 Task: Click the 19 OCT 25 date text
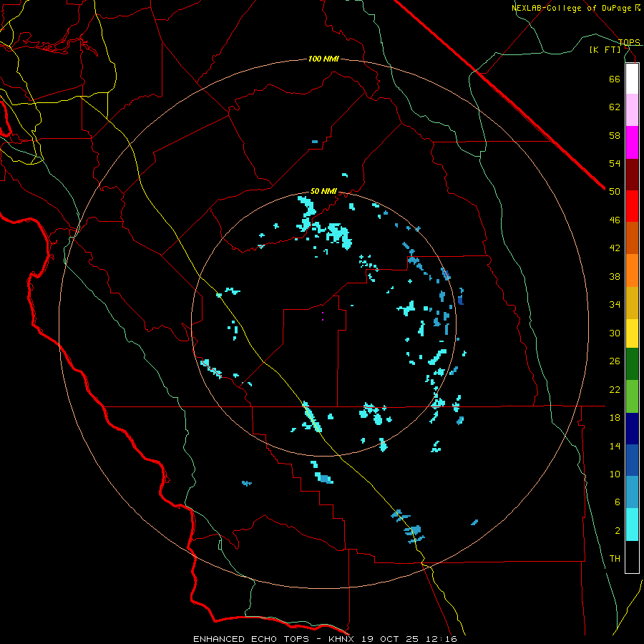coord(390,639)
